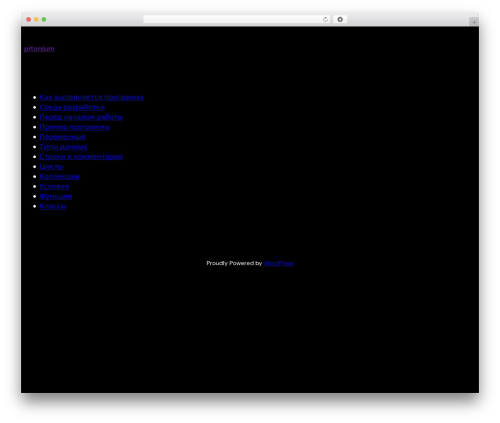
Task: Open the 'Циклы' link
Action: (51, 167)
